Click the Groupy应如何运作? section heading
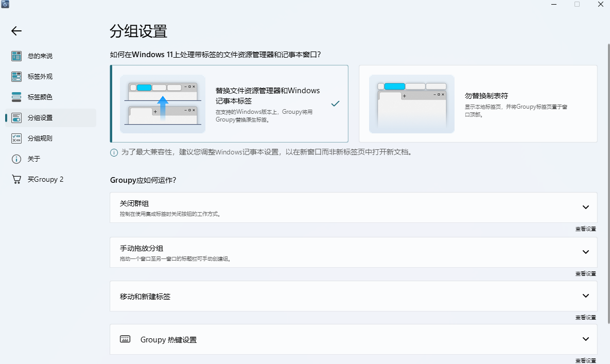 pos(143,180)
